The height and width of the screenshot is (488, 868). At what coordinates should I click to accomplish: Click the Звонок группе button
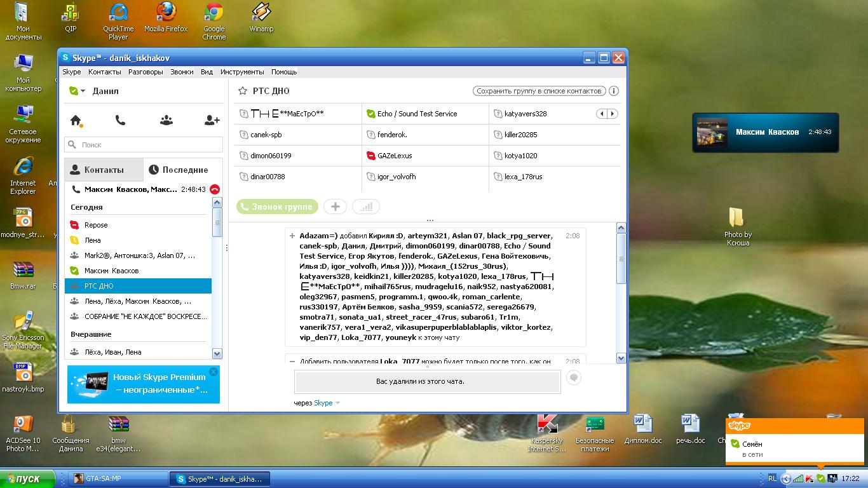pos(277,207)
